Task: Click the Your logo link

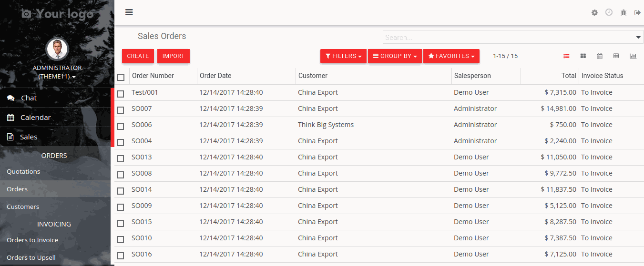Action: 57,13
